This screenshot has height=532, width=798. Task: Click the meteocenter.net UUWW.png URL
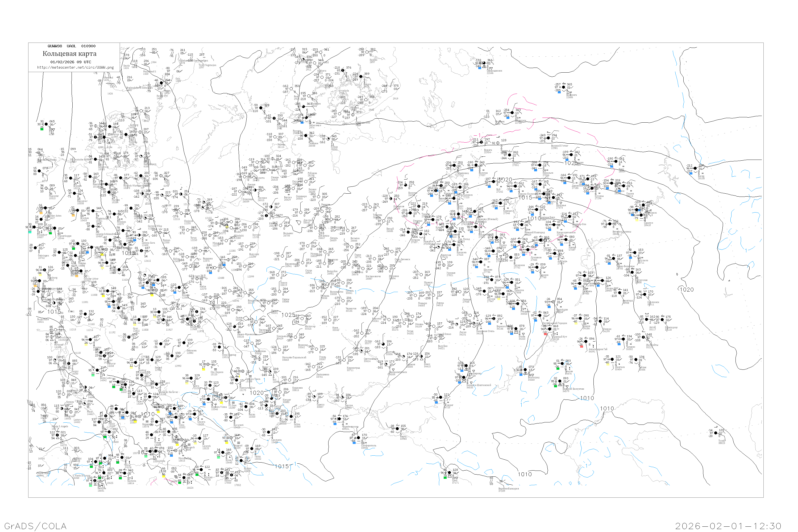coord(75,68)
